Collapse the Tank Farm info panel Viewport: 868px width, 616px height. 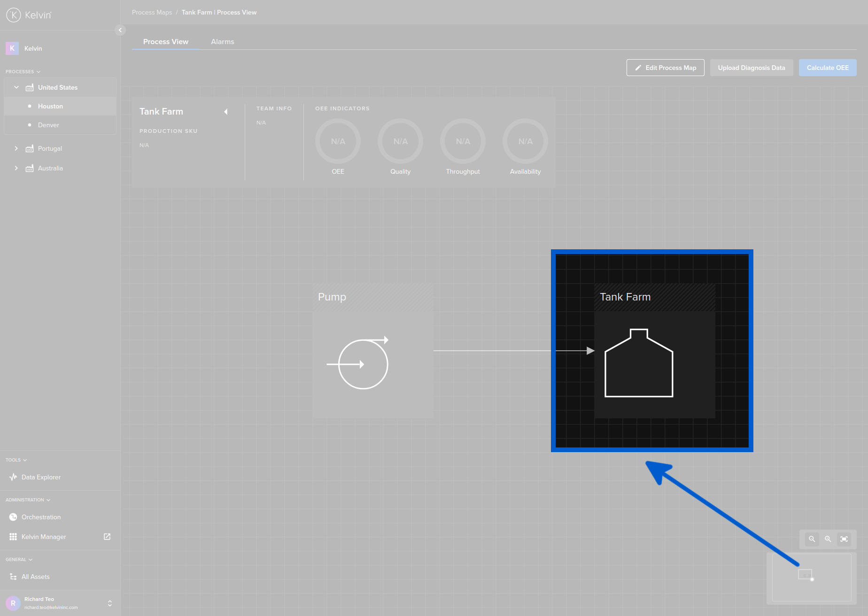[226, 112]
